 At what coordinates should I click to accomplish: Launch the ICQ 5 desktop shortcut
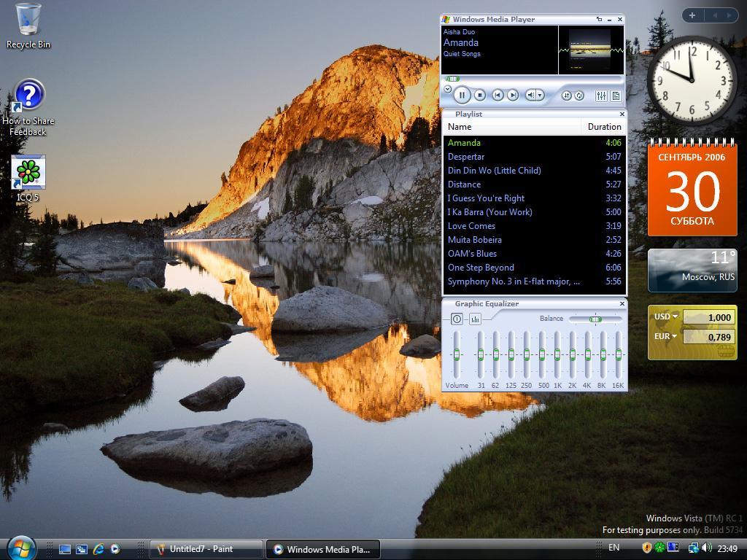[28, 179]
